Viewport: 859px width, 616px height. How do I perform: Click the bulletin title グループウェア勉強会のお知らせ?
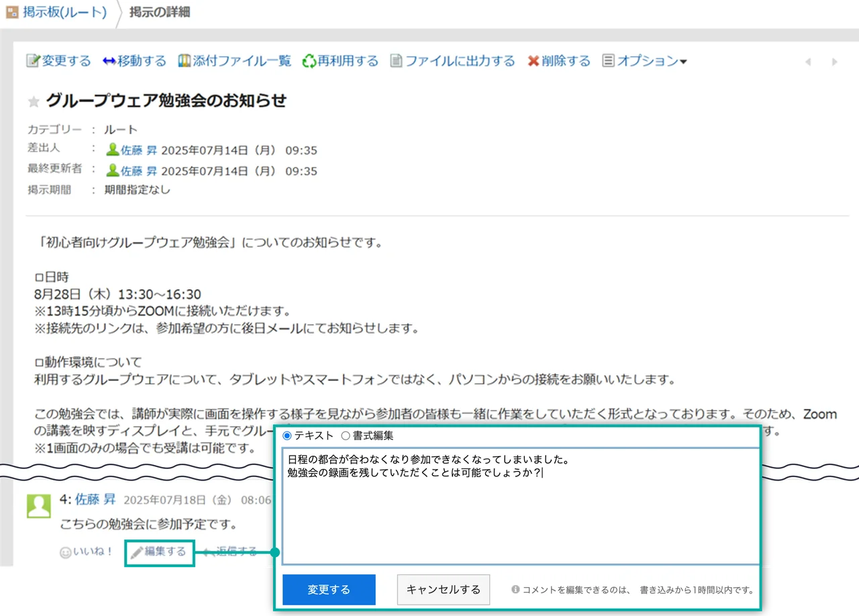pyautogui.click(x=166, y=101)
